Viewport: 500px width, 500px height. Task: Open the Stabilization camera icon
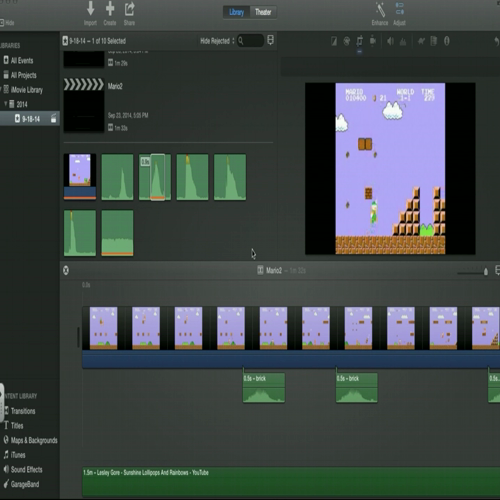[x=373, y=41]
